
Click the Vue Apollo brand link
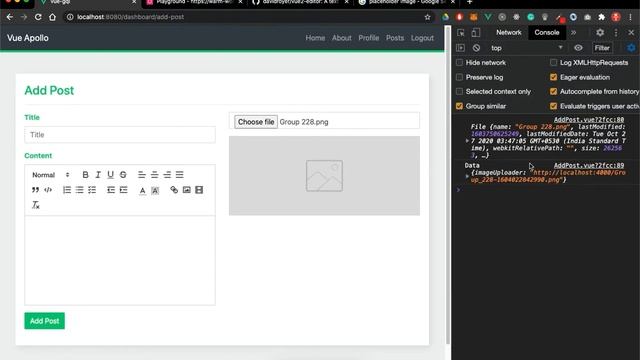point(28,38)
